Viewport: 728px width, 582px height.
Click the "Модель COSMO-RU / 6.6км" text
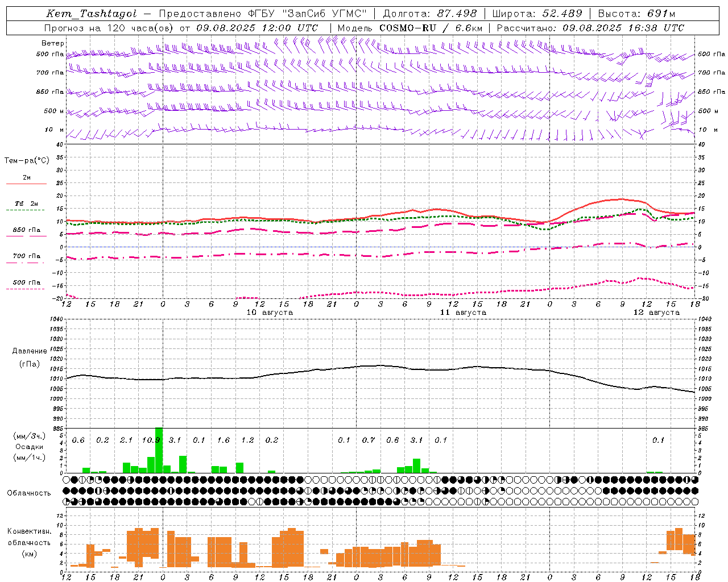point(409,28)
